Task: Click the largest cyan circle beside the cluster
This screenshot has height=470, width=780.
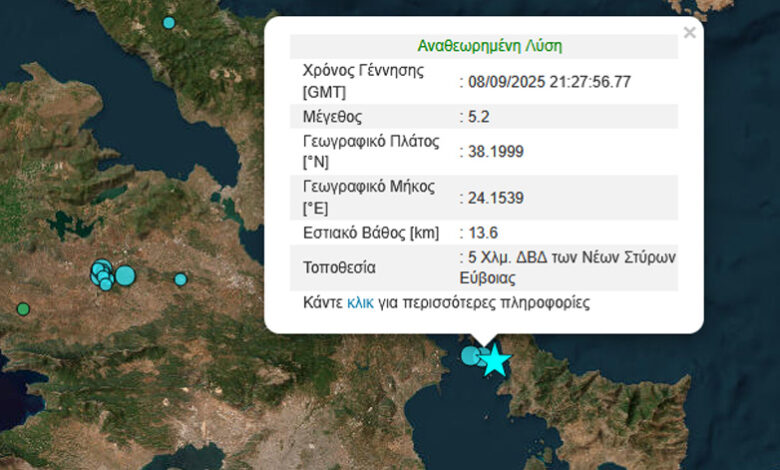Action: [125, 275]
